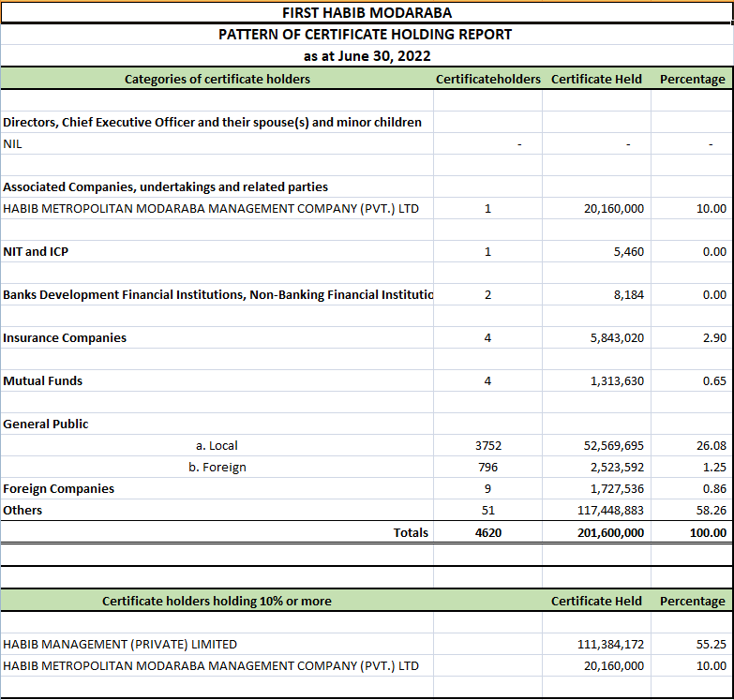Select 'Certificate holders holding 10% or more' header
734x700 pixels.
point(217,601)
